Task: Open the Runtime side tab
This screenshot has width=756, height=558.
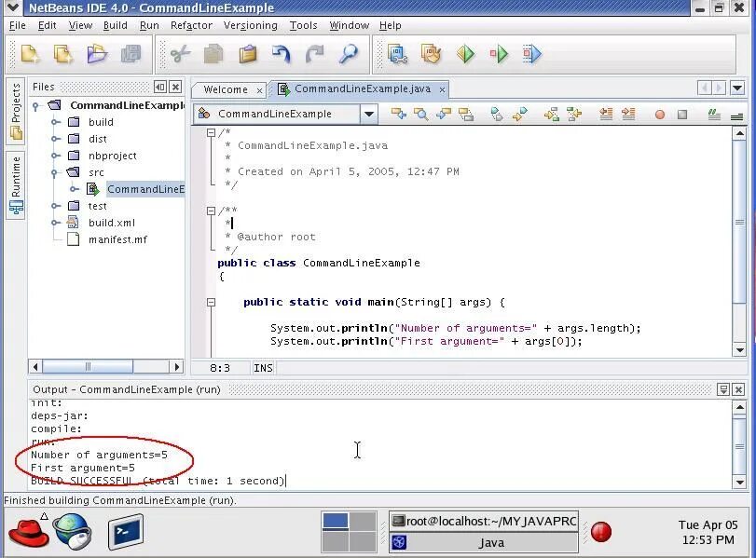Action: pos(16,185)
